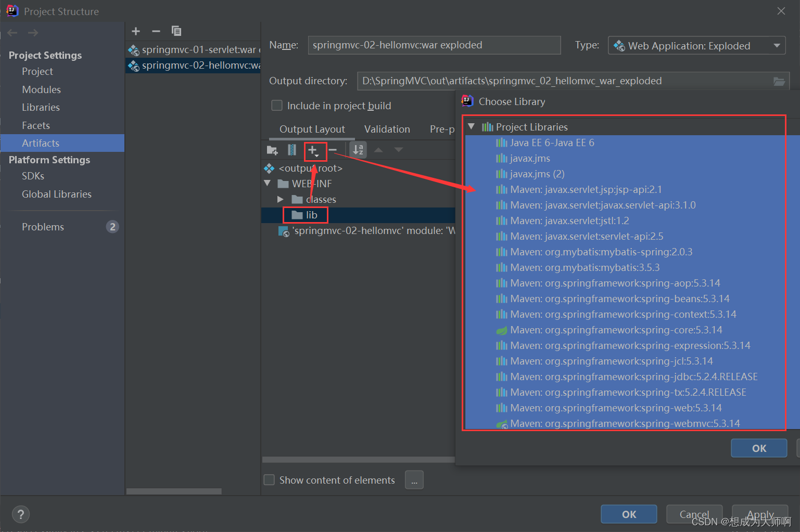Image resolution: width=800 pixels, height=532 pixels.
Task: Switch to the Validation tab
Action: click(x=387, y=129)
